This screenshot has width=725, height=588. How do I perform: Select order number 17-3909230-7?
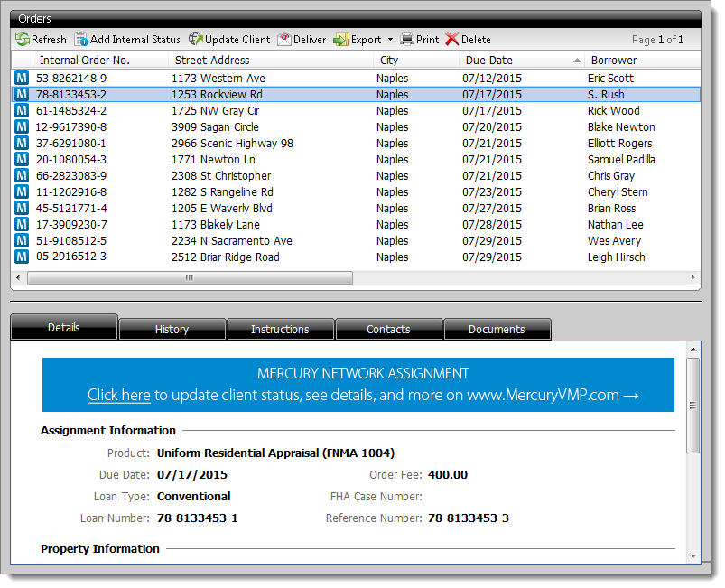[71, 224]
